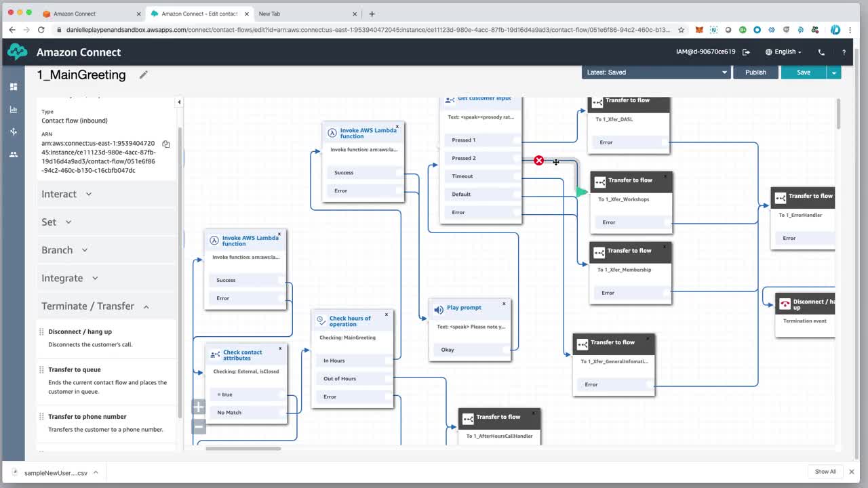This screenshot has height=488, width=868.
Task: Click the canvas vertical scrollbar thumb
Action: 838,114
